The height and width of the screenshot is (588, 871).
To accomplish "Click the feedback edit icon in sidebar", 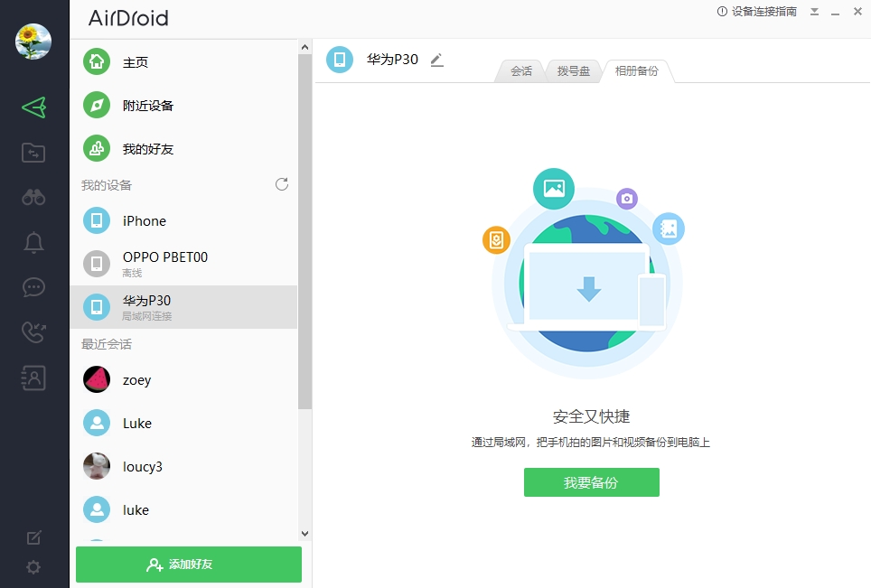I will click(x=34, y=537).
